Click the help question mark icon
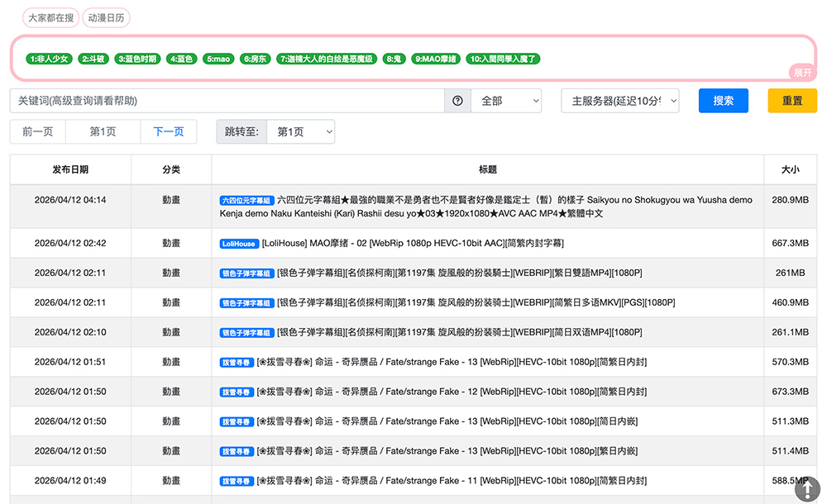The height and width of the screenshot is (504, 827). pos(457,101)
